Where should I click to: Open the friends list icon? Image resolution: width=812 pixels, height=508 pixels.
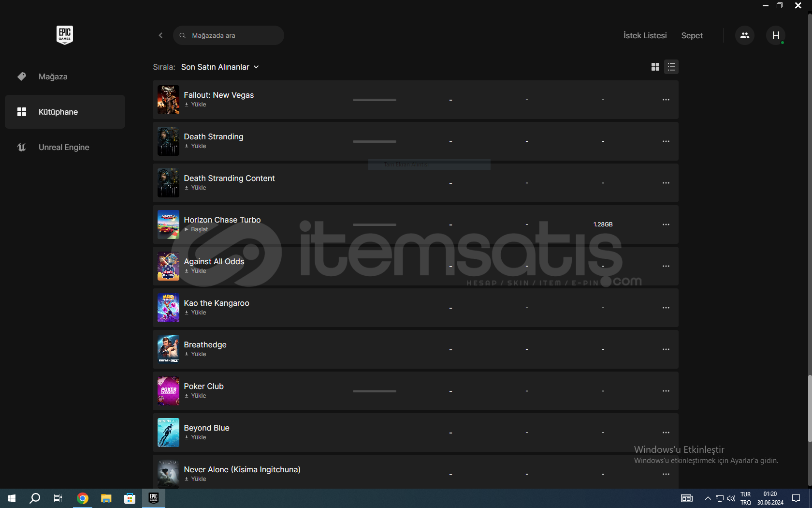tap(745, 35)
